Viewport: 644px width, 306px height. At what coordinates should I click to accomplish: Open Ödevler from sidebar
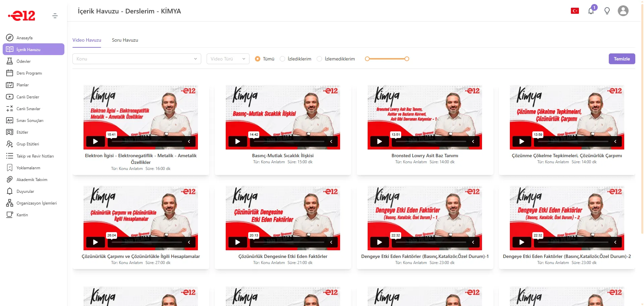tap(23, 61)
